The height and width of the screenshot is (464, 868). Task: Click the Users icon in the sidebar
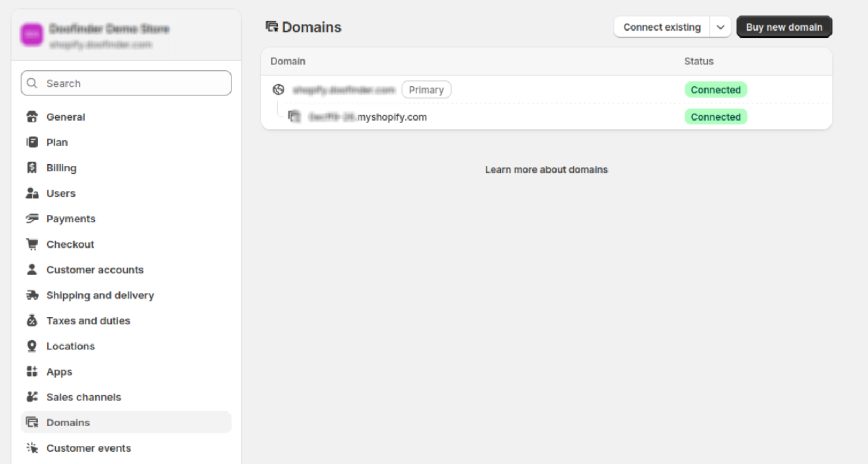click(32, 193)
